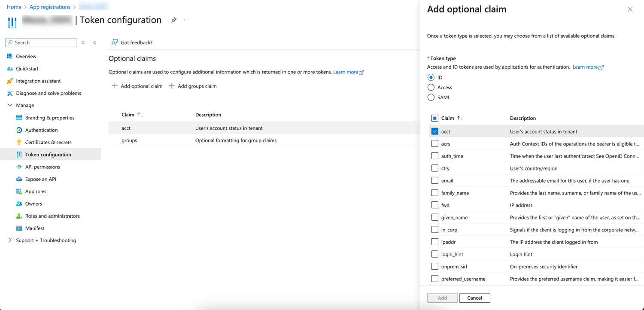This screenshot has width=644, height=310.
Task: Click the Cancel button
Action: [474, 298]
